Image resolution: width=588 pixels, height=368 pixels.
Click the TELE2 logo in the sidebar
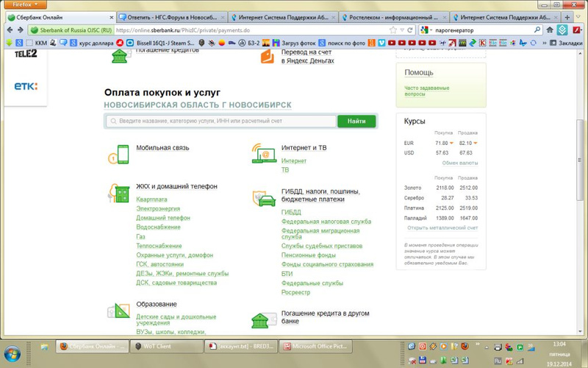(26, 52)
